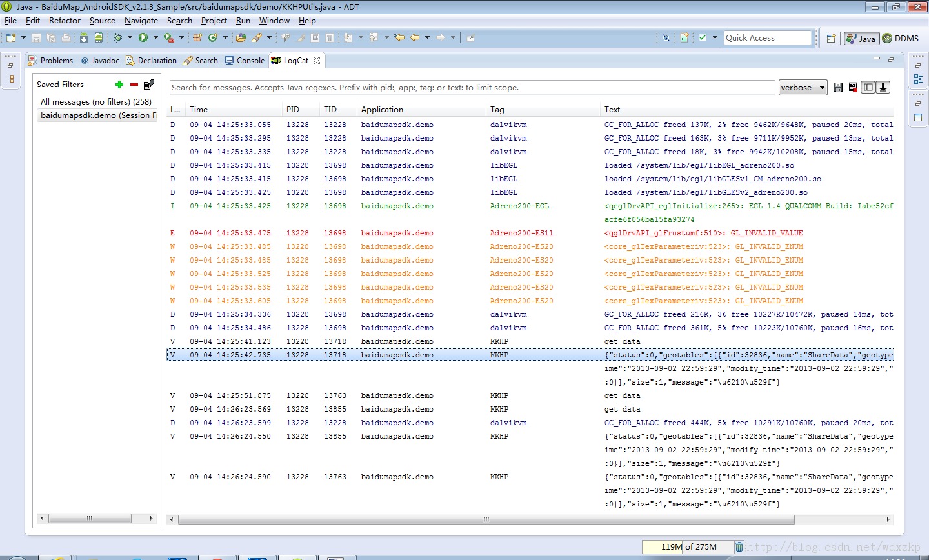Clear the logcat output icon
Image resolution: width=929 pixels, height=560 pixels.
click(853, 87)
